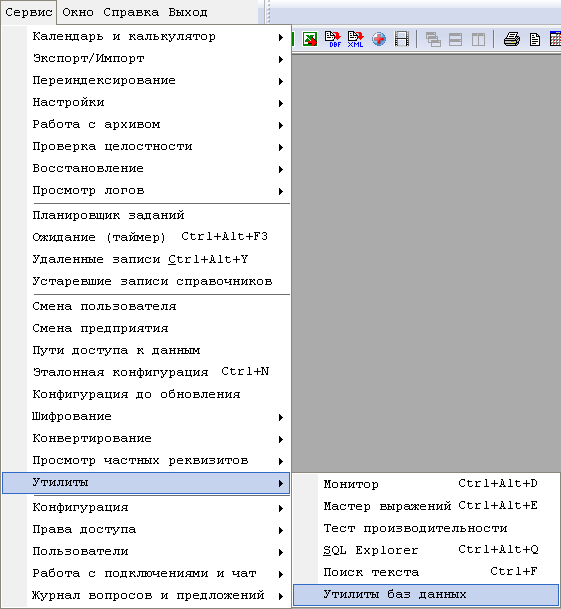Open Просмотр частных реквизитов submenu
The image size is (561, 609).
point(146,461)
